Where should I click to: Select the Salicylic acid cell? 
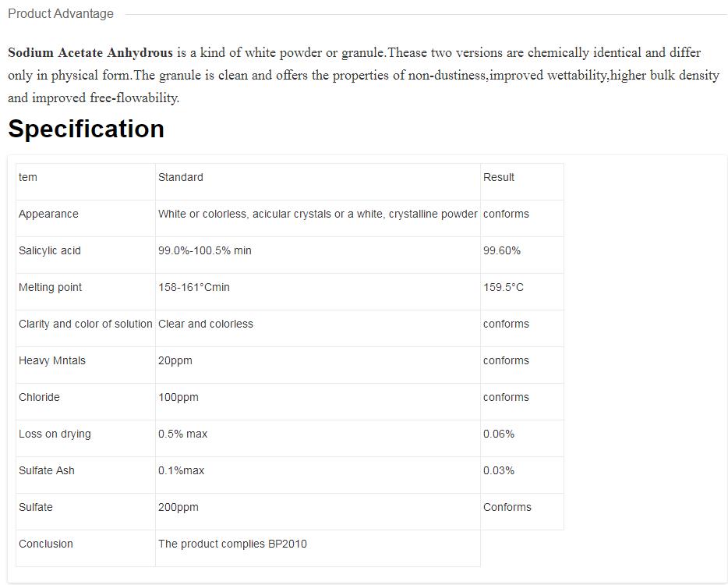click(50, 250)
